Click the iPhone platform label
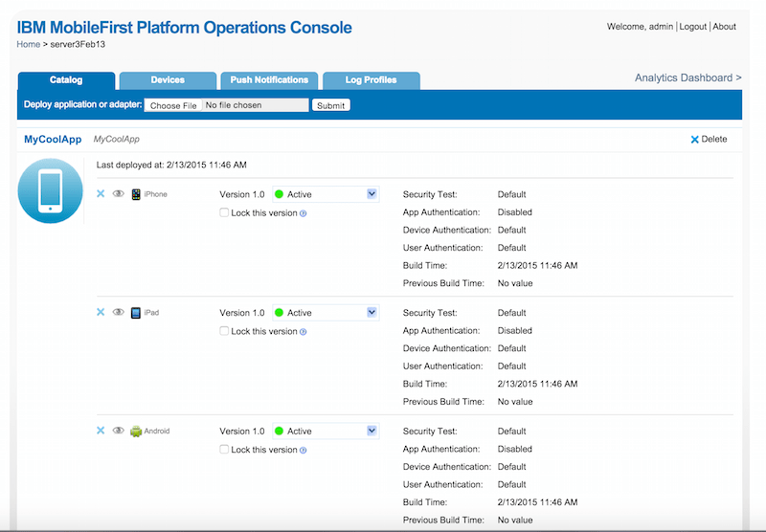Image resolution: width=766 pixels, height=532 pixels. point(156,194)
